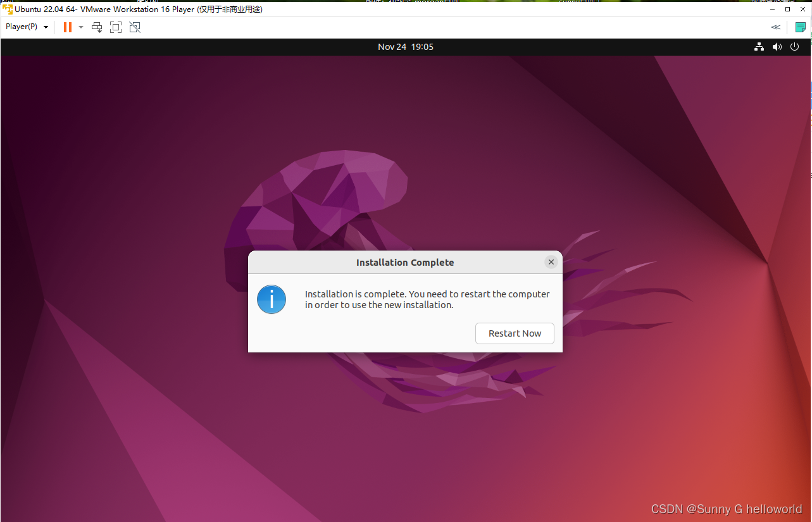Suspend the virtual machine with the pause icon

coord(67,27)
